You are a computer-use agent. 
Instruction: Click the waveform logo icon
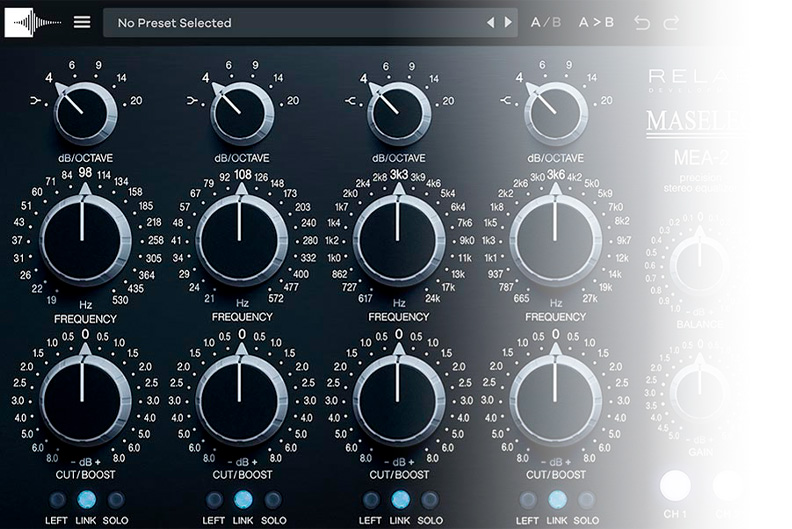[33, 23]
